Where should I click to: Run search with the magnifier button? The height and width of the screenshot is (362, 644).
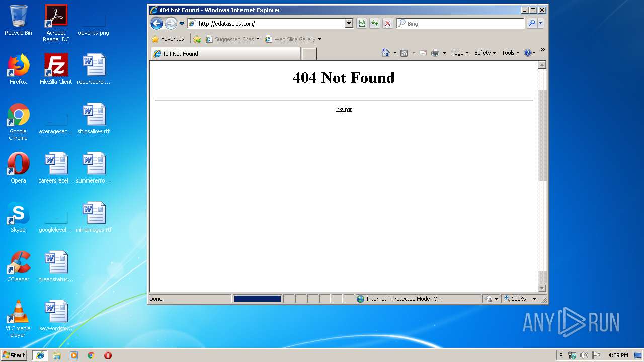tap(532, 23)
